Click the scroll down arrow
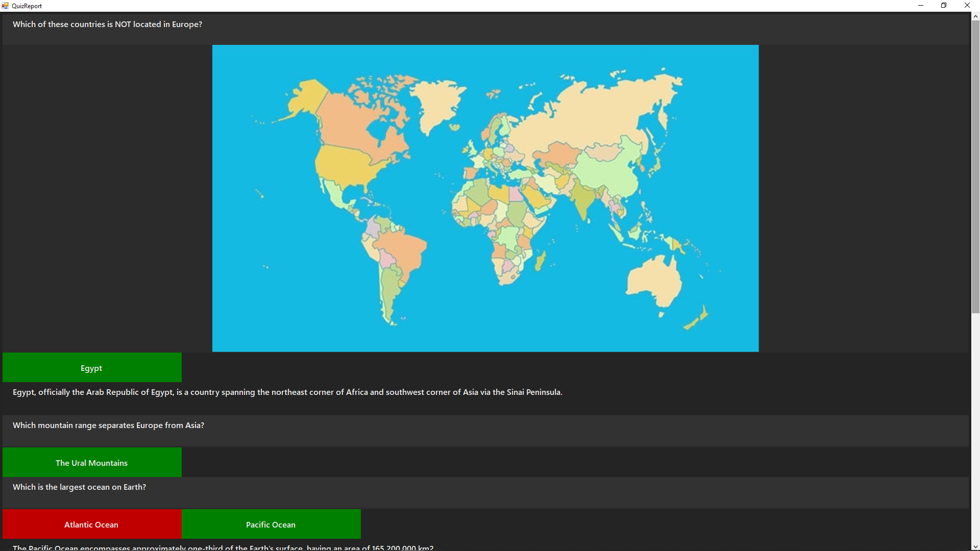 [975, 546]
